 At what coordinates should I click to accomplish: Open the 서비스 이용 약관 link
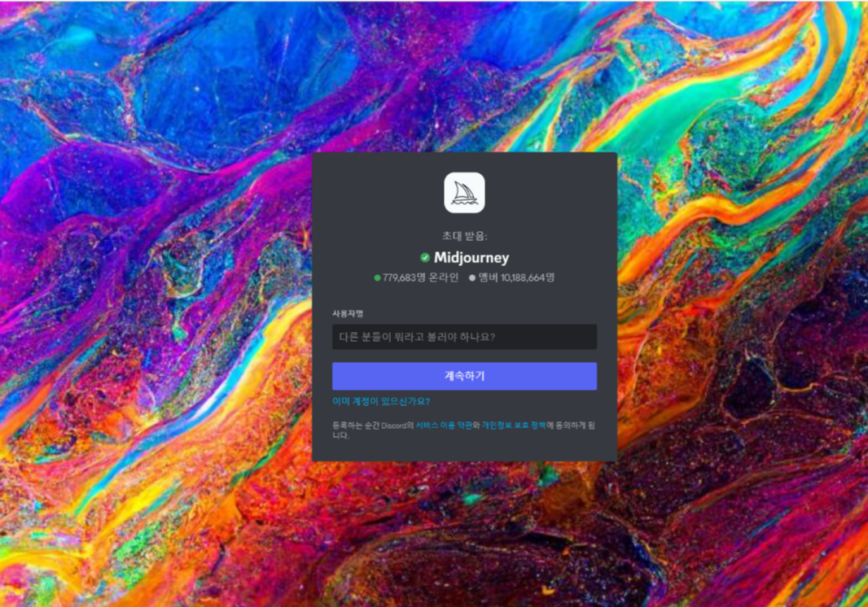coord(444,425)
